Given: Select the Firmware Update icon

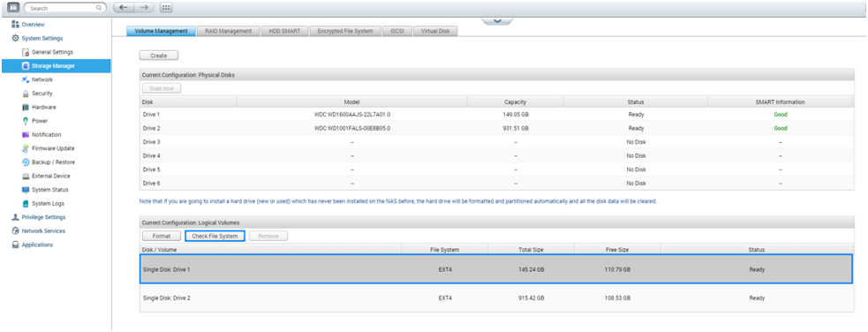Looking at the screenshot, I should [x=26, y=148].
